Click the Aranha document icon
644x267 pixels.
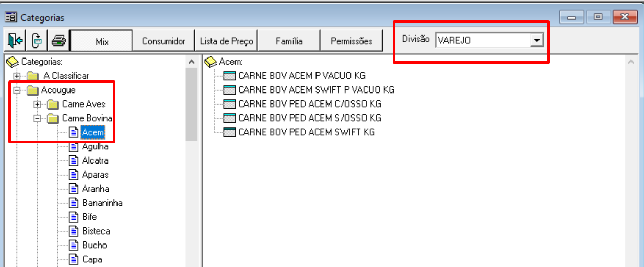click(74, 189)
